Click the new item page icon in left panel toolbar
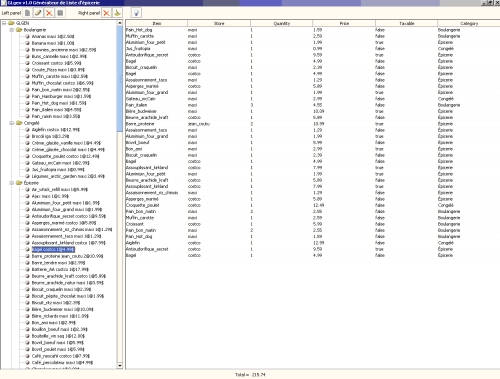 click(x=27, y=13)
